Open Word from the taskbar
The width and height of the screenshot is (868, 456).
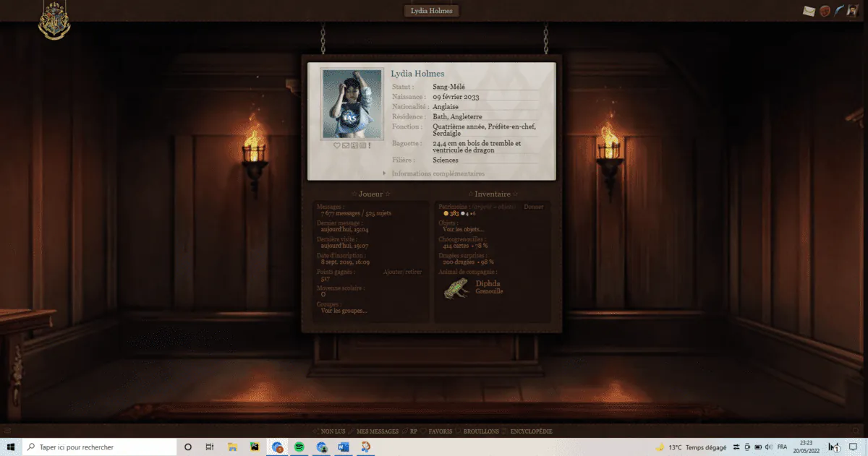tap(344, 447)
